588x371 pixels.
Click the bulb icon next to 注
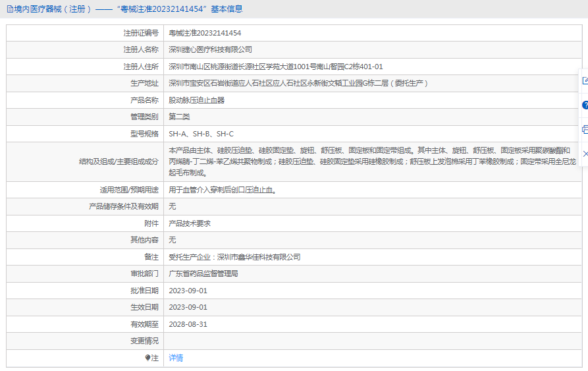point(147,358)
